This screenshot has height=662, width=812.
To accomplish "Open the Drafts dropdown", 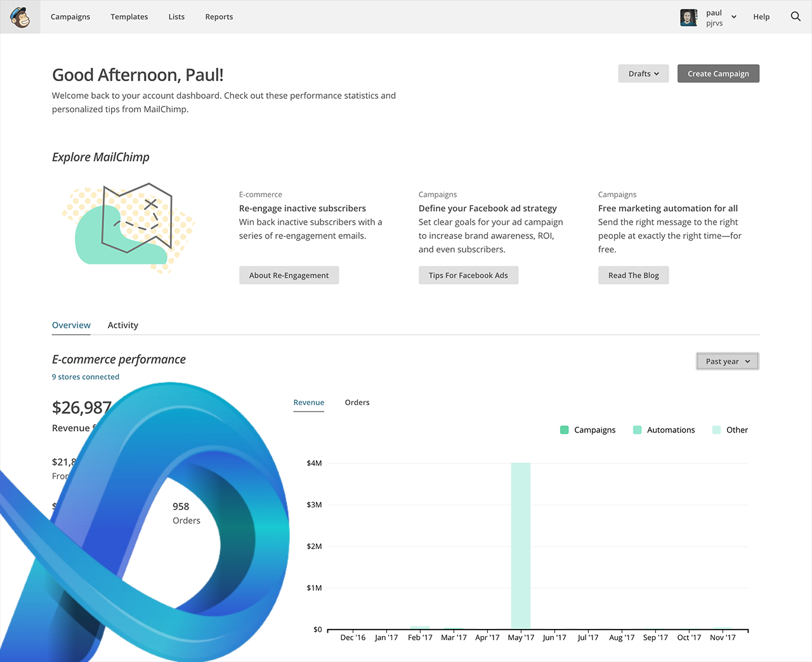I will [643, 74].
